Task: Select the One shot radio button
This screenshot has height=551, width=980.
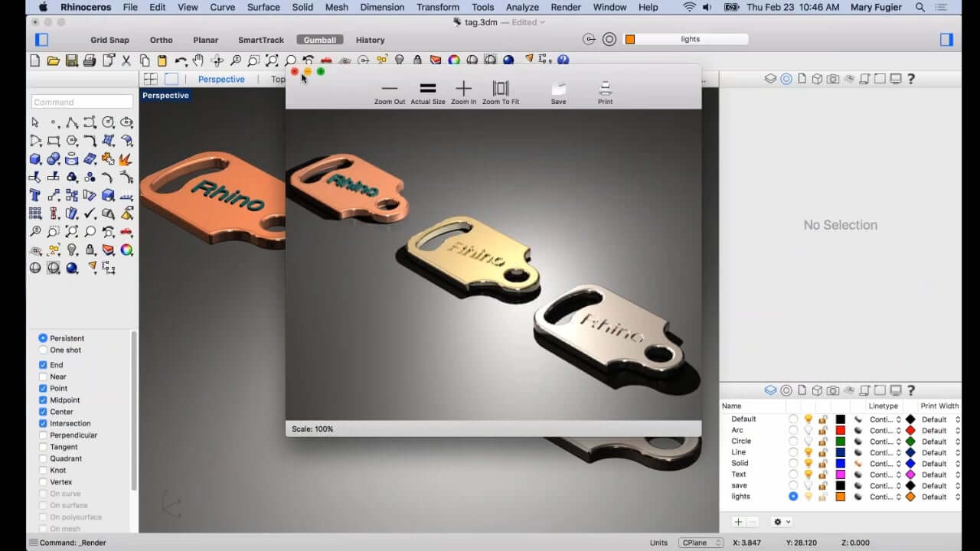Action: click(43, 350)
